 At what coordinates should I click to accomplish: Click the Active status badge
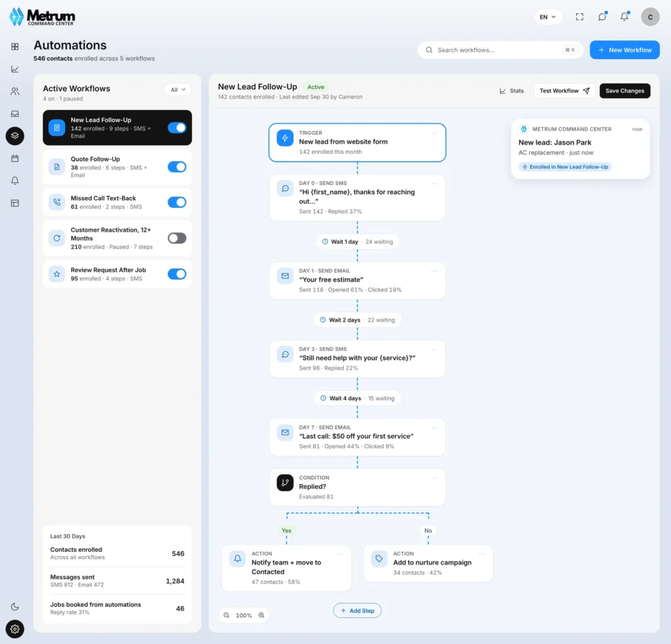(316, 87)
